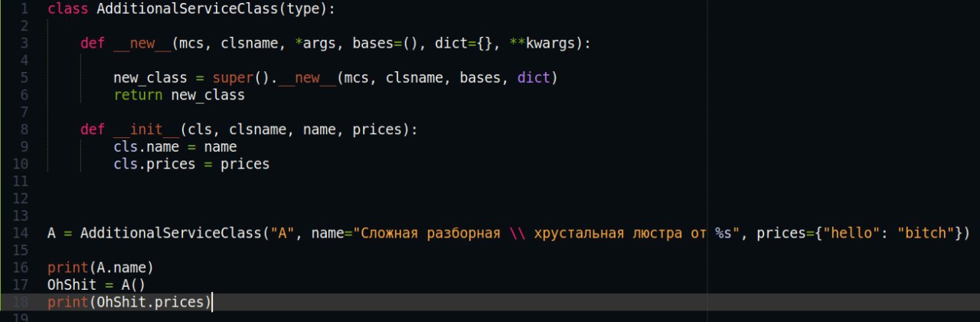980x322 pixels.
Task: Click 'OhShit = A()' on line 17
Action: coord(96,284)
